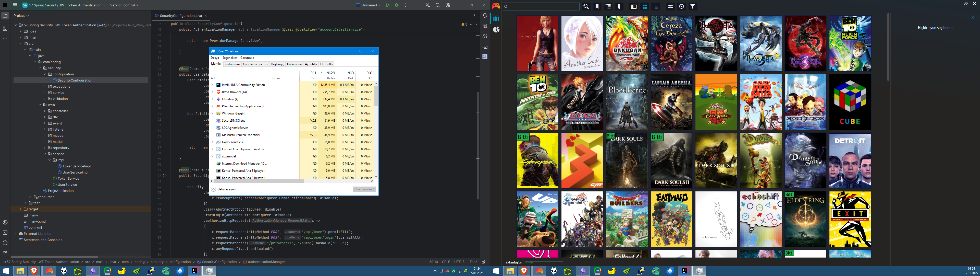
Task: Switch to the Ayrıntılar tab
Action: click(311, 64)
